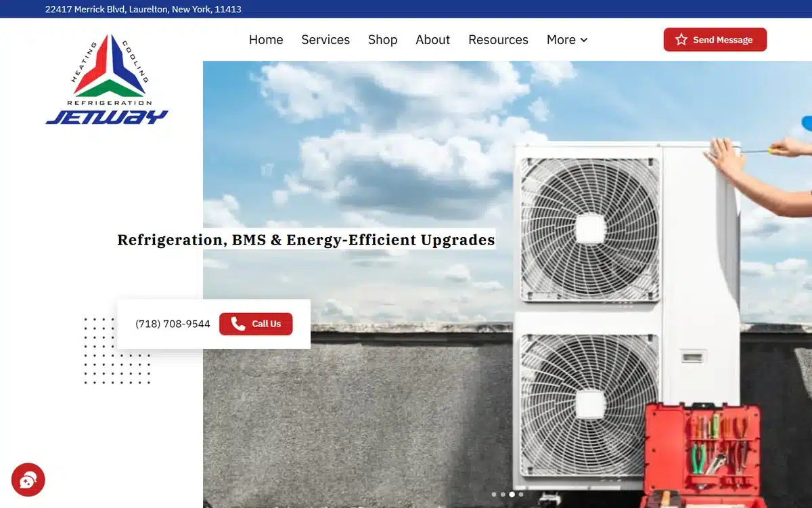Open the Services menu item
Viewport: 812px width, 508px height.
pyautogui.click(x=325, y=39)
